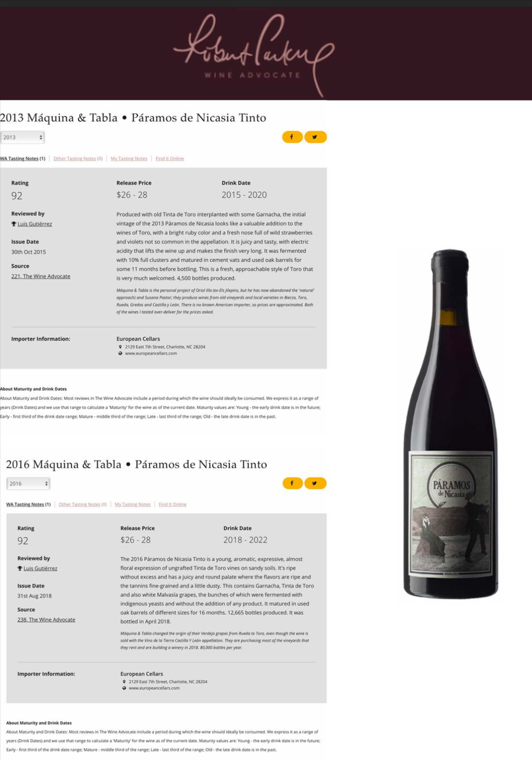
Task: Share the 2016 wine on Facebook
Action: (292, 483)
